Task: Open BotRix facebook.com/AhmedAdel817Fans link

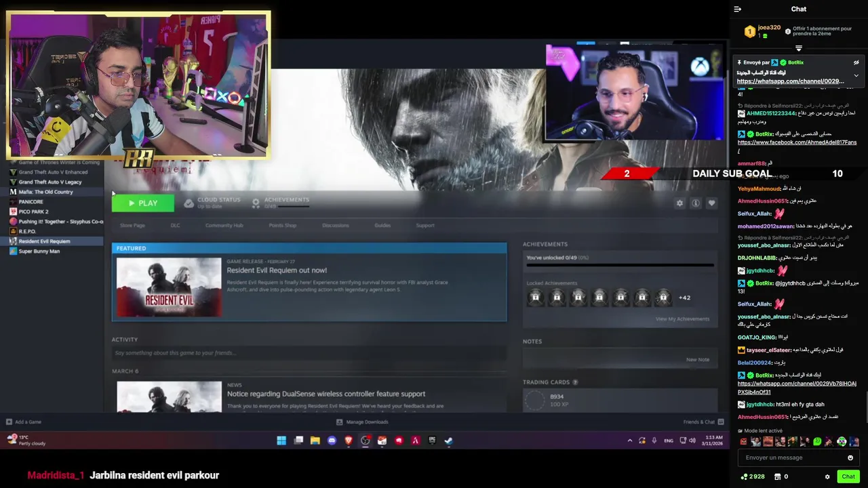Action: coord(797,142)
